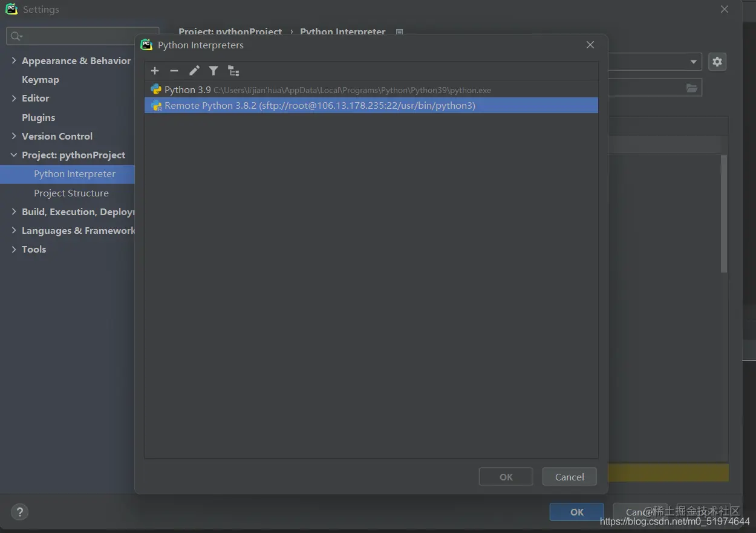This screenshot has height=533, width=756.
Task: Select Remote Python 3.8.2 sftp interpreter
Action: pyautogui.click(x=371, y=105)
